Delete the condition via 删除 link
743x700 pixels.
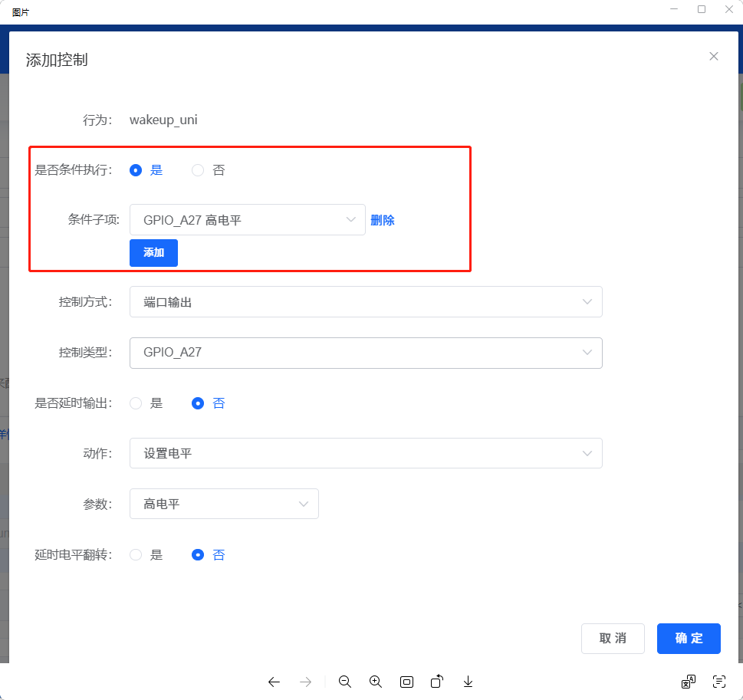tap(383, 219)
